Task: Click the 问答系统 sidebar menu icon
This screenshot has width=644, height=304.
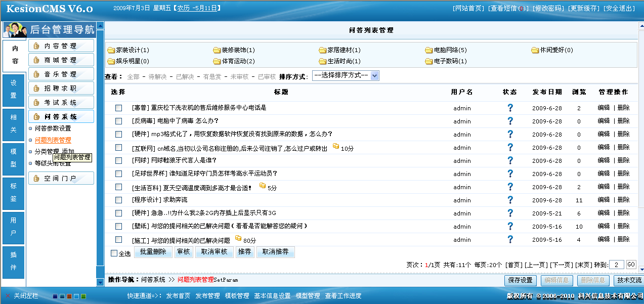Action: click(37, 115)
